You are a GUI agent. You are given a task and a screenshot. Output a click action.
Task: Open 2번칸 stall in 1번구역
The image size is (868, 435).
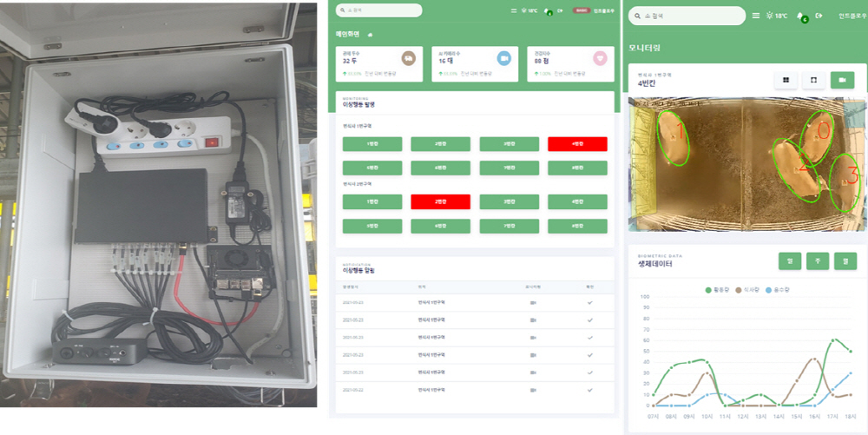coord(441,144)
